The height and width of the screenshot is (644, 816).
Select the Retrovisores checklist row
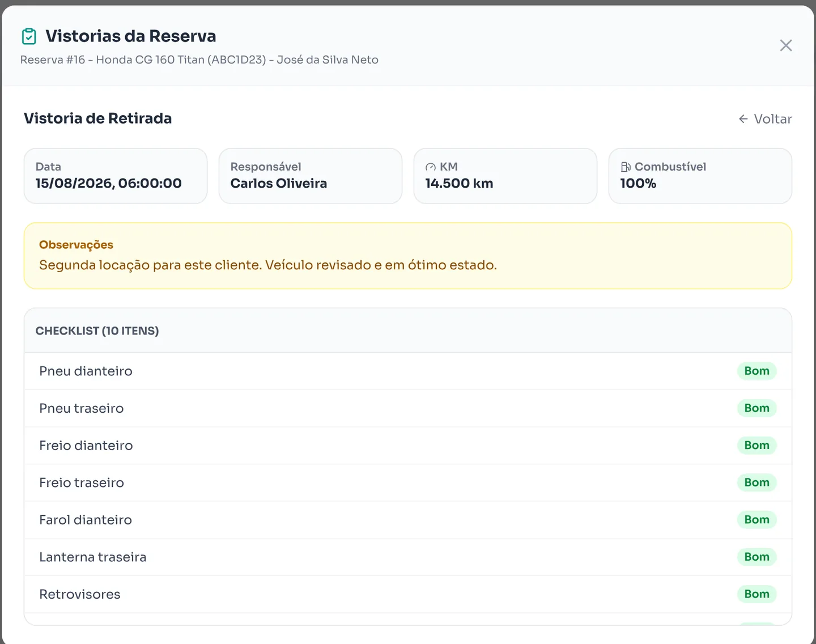coord(408,594)
